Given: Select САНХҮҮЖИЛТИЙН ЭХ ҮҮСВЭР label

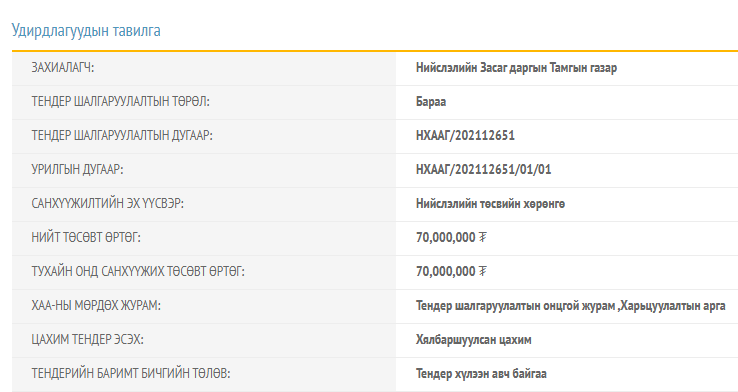Looking at the screenshot, I should (107, 204).
